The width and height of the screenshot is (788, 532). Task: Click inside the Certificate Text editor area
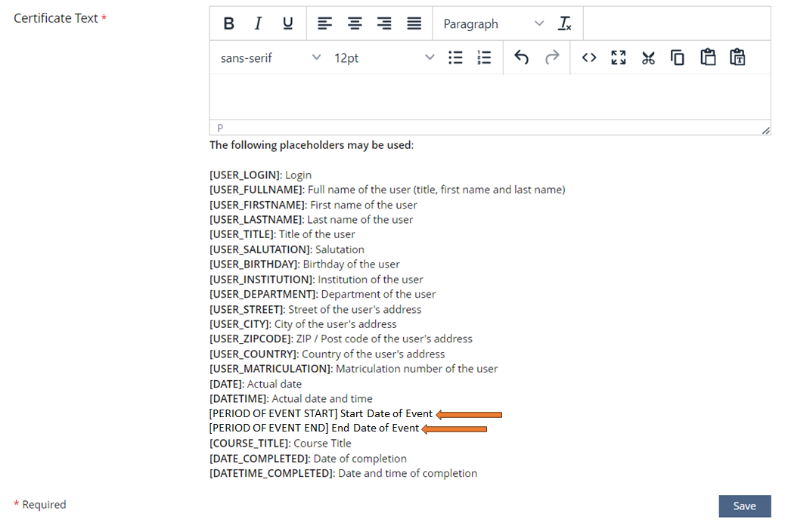(x=489, y=97)
